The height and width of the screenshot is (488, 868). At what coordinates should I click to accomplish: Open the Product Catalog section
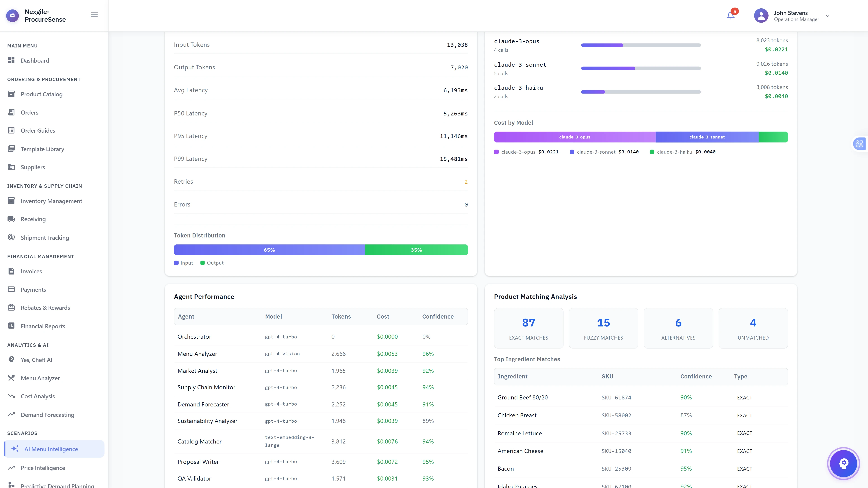point(41,94)
